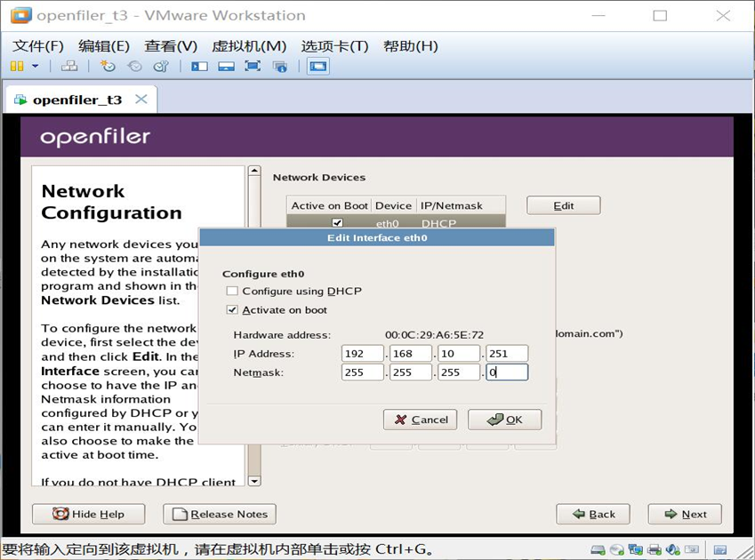Click the Edit Interface eth0 dialog title bar
This screenshot has height=560, width=755.
pos(377,237)
